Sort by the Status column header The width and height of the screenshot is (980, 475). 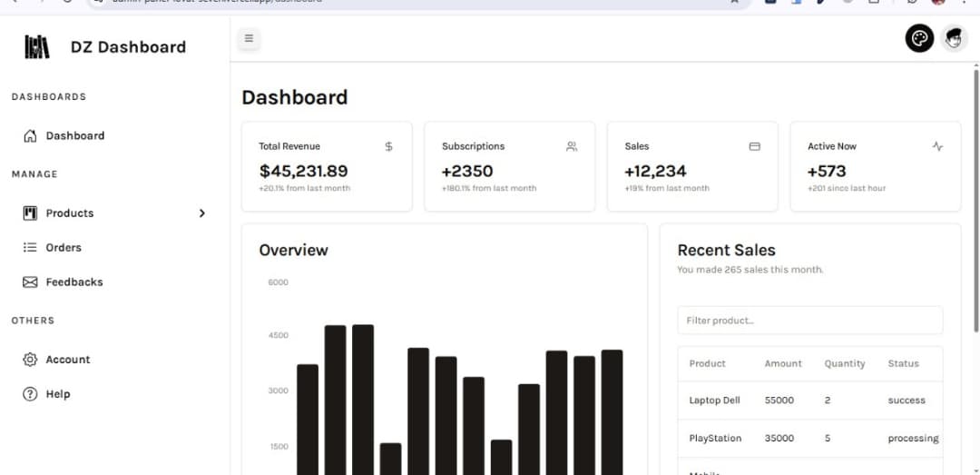[904, 363]
